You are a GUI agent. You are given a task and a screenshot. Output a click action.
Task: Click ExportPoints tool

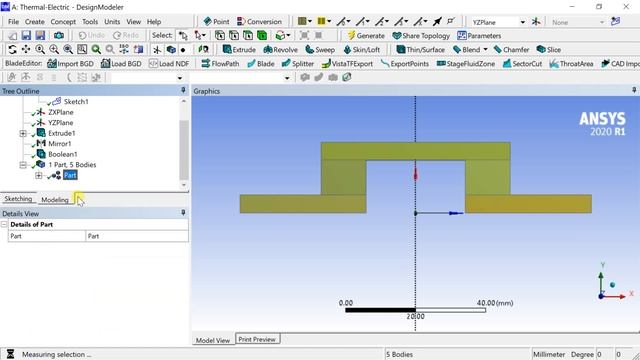(404, 64)
